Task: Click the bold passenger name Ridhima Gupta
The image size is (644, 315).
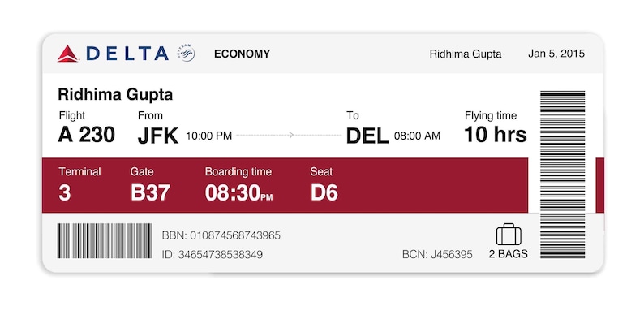Action: coord(115,95)
